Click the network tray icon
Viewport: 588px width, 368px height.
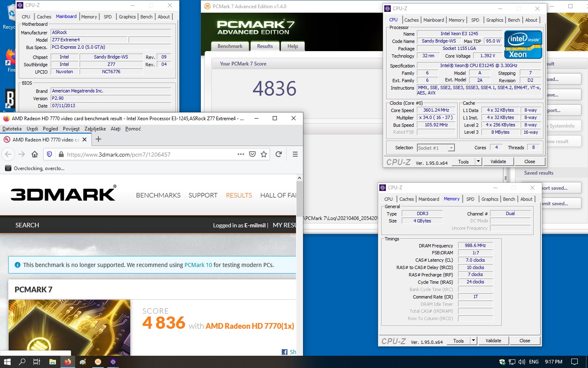click(x=512, y=362)
